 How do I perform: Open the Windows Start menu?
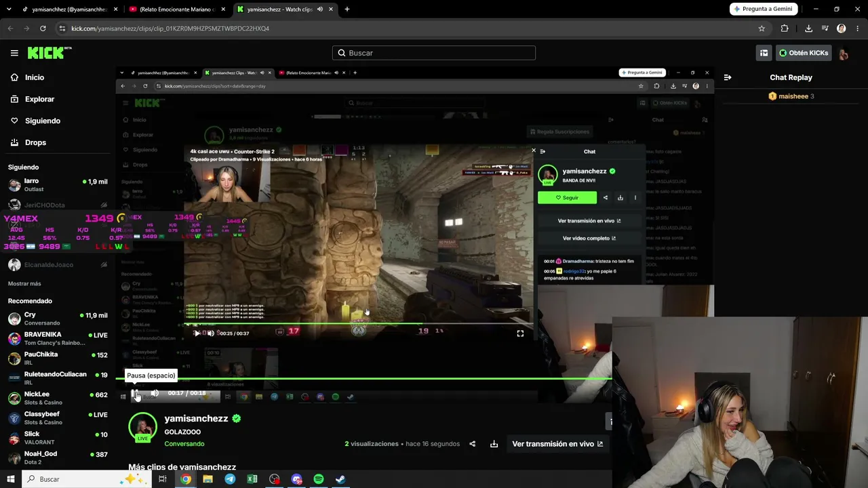[x=10, y=479]
